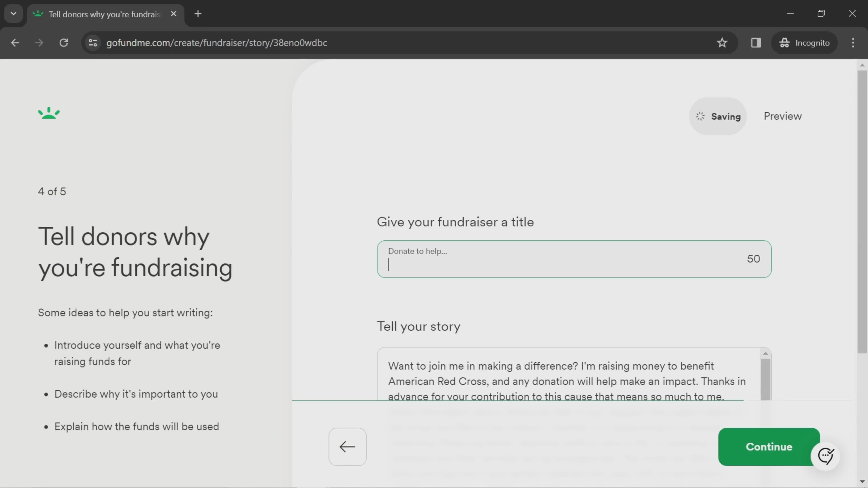The image size is (868, 488).
Task: Click the browser Forward arrow
Action: (x=39, y=43)
